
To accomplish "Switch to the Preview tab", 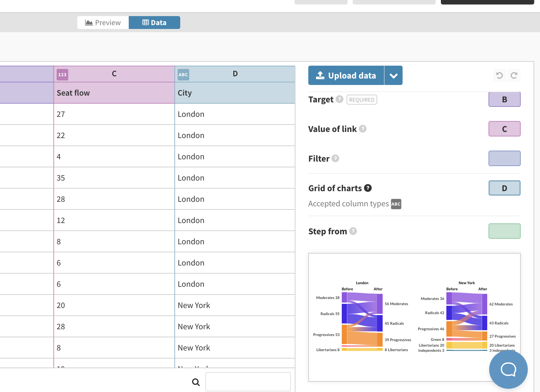I will [x=103, y=22].
